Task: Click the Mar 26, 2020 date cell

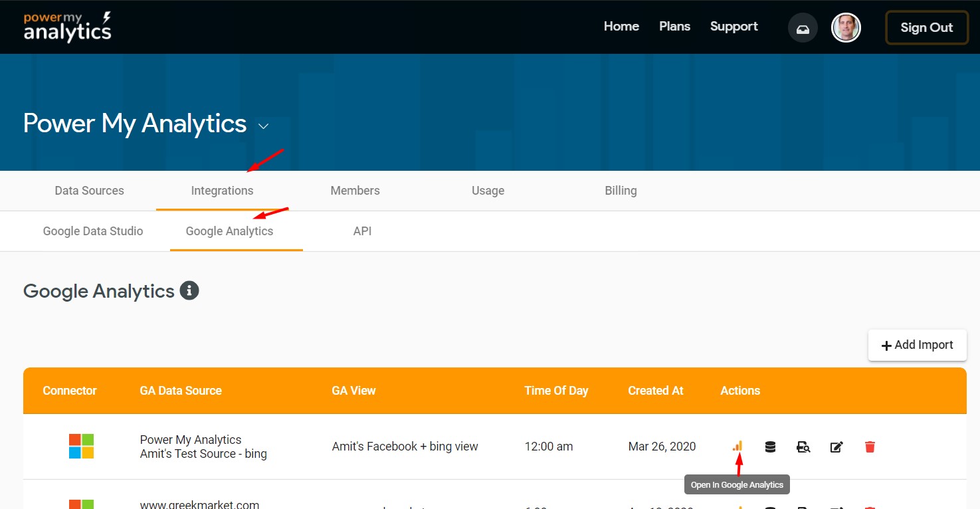Action: [x=662, y=447]
